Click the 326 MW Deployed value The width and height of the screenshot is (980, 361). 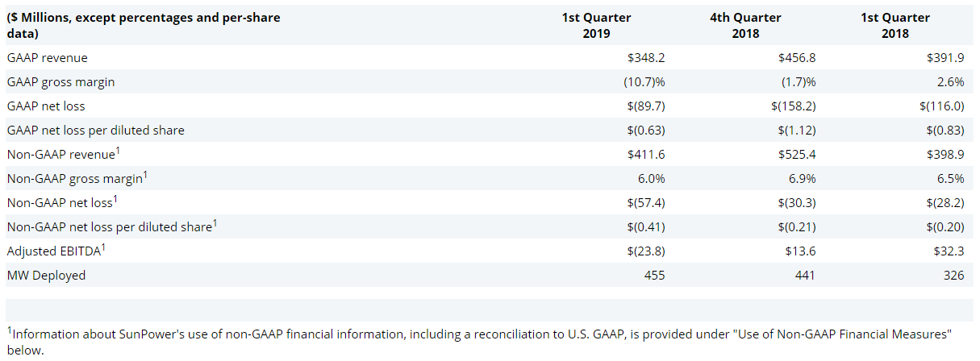point(953,276)
